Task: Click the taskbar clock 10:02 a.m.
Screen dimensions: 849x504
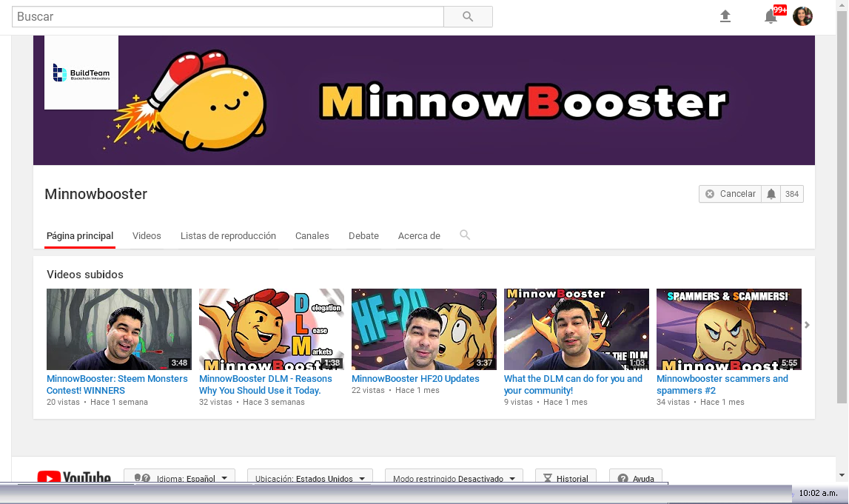Action: [818, 493]
